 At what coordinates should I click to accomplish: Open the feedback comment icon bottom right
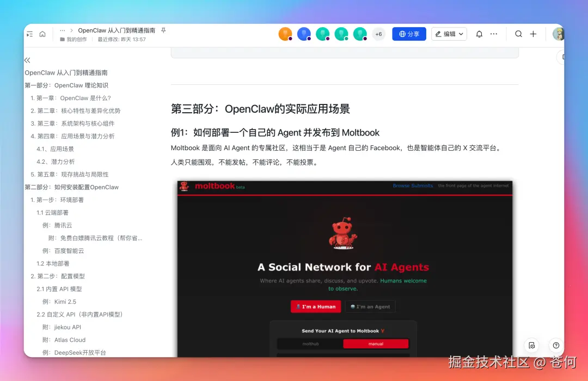click(x=532, y=345)
